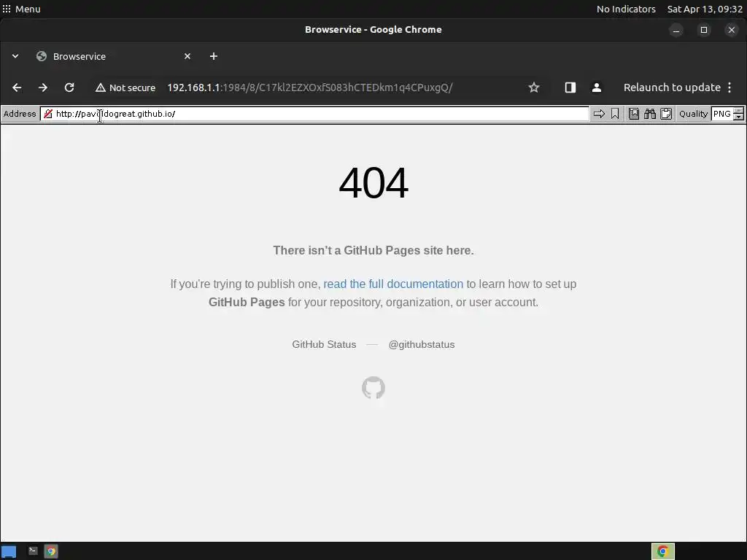Open the GitHub Status link
This screenshot has width=747, height=560.
click(x=324, y=344)
